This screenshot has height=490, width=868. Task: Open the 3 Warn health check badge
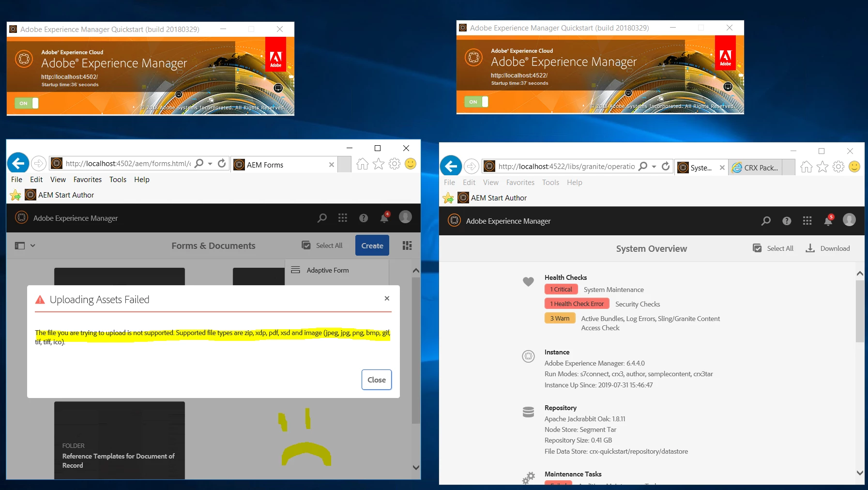560,318
